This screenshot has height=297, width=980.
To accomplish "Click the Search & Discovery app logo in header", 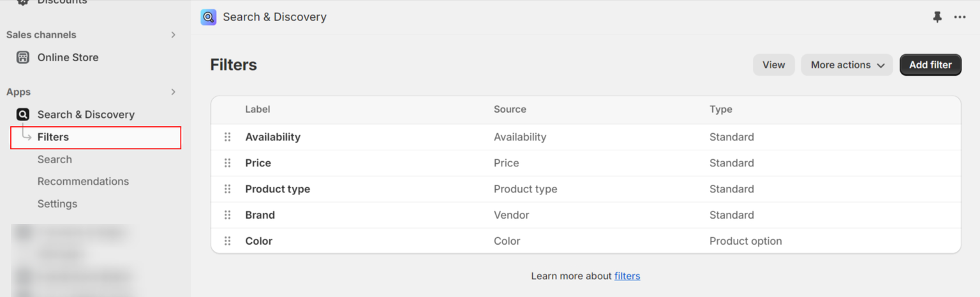I will (209, 17).
